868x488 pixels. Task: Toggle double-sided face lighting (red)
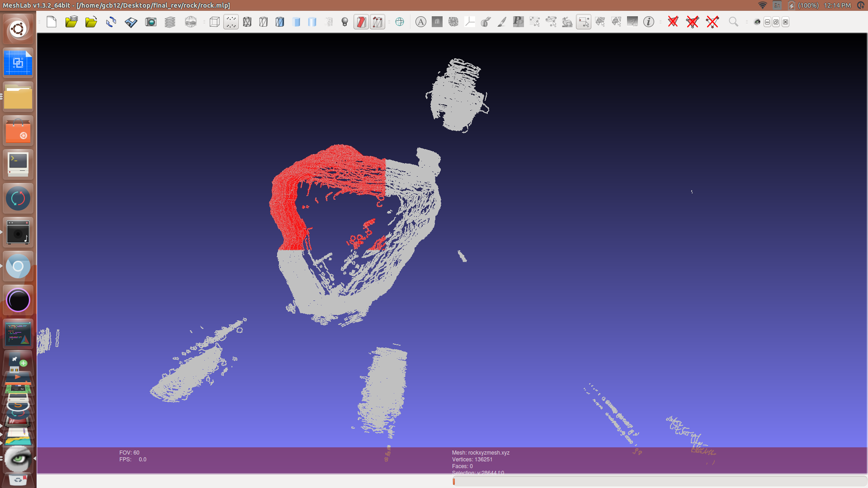point(361,22)
